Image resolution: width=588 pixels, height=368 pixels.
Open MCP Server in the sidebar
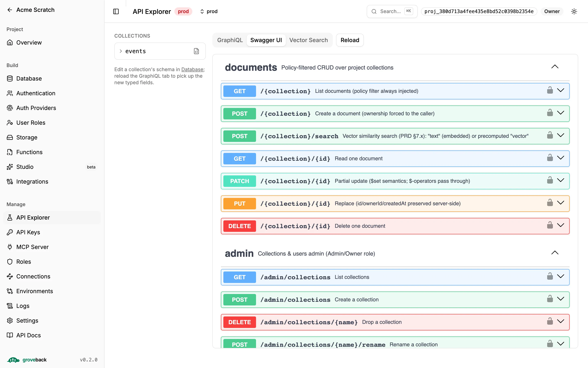click(52, 247)
